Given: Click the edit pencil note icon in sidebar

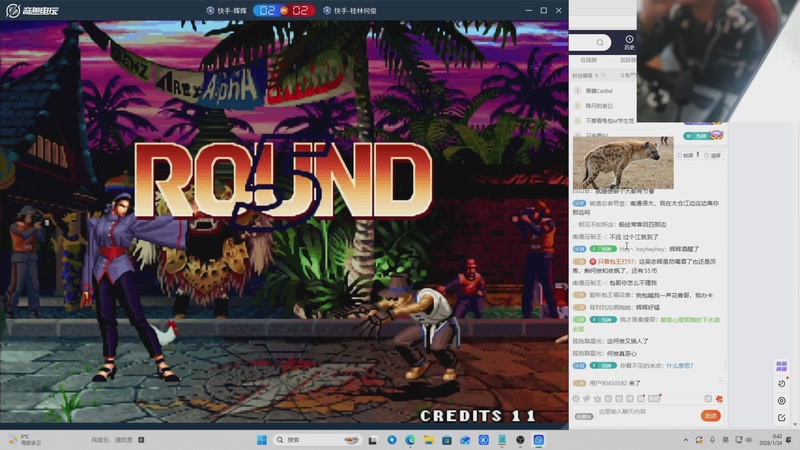Looking at the screenshot, I should (x=782, y=417).
